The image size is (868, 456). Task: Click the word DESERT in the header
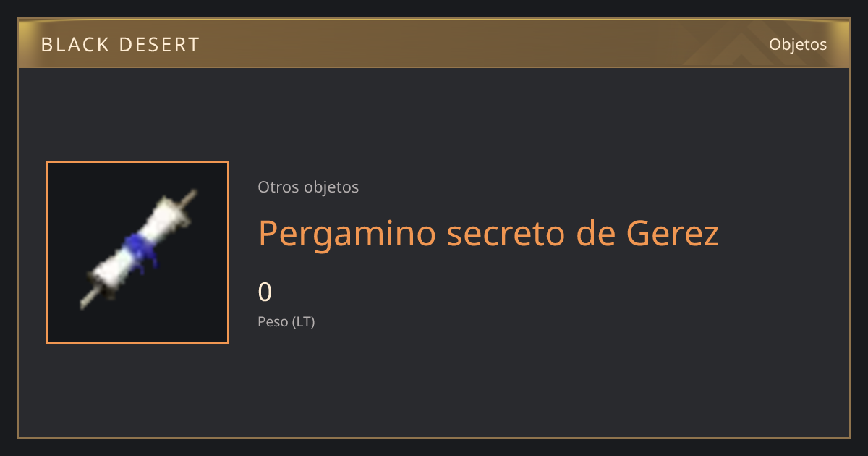pyautogui.click(x=159, y=45)
